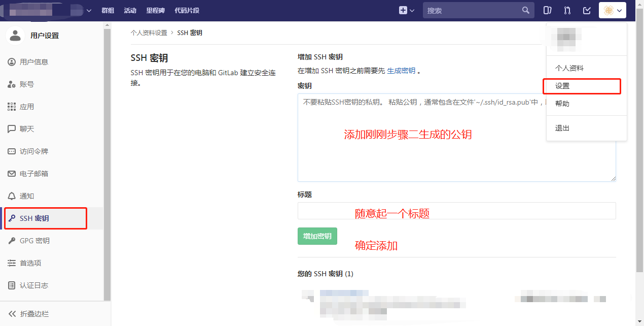Click the 首选项 sliders icon
The width and height of the screenshot is (644, 326).
click(x=12, y=263)
